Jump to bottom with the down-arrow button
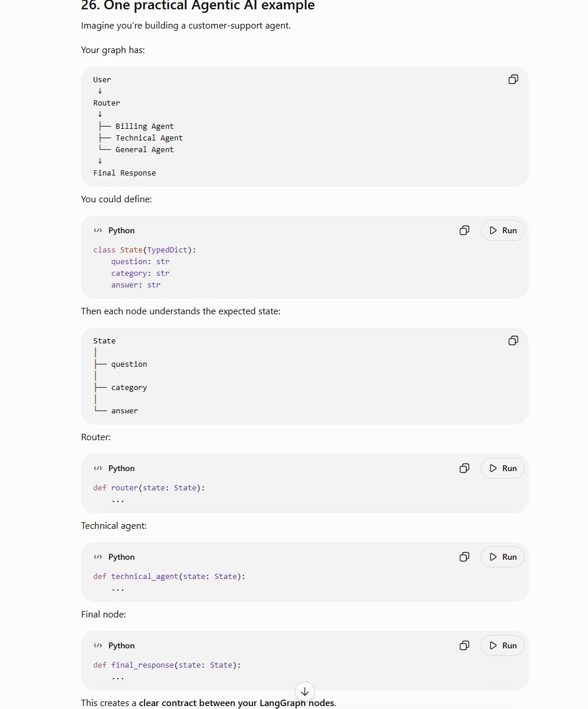Screen dimensions: 588x709 pos(305,692)
